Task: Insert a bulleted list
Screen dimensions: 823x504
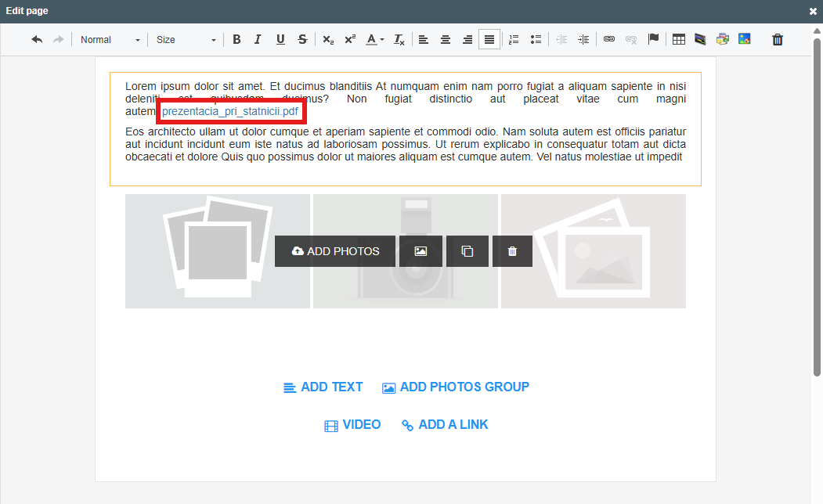Action: pos(536,40)
